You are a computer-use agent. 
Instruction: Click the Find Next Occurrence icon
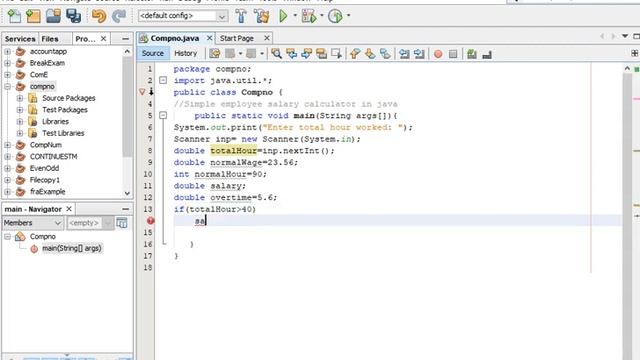[x=307, y=53]
